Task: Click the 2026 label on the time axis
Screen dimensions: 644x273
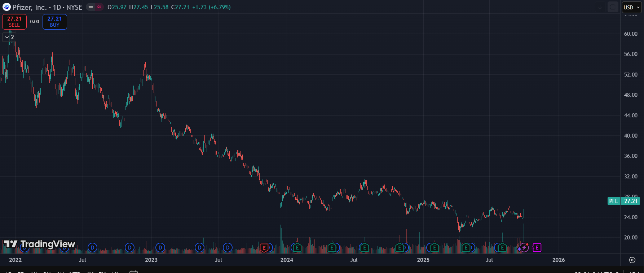Action: (x=559, y=260)
